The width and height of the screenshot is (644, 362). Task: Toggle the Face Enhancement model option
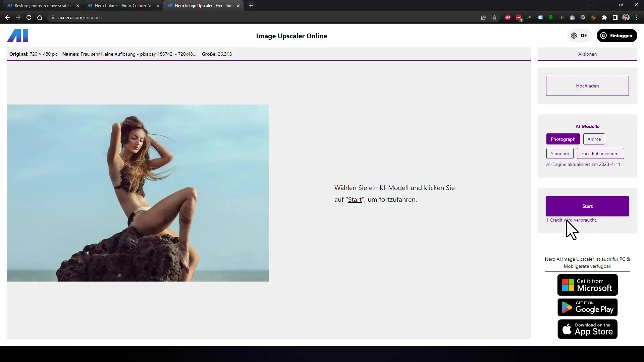point(600,153)
